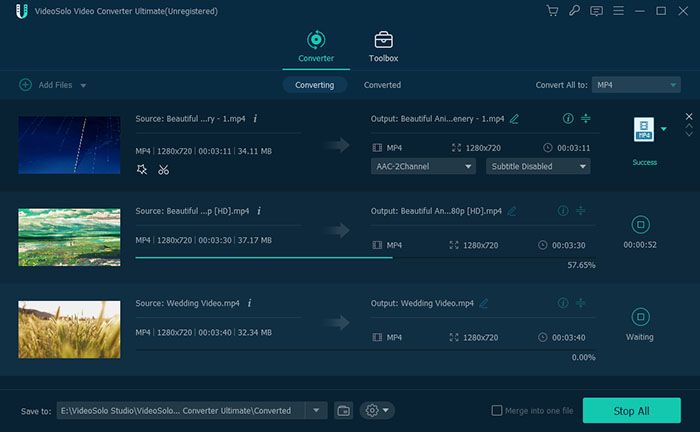Rename output Beautiful An...80p [HD].mp4 with pencil
The height and width of the screenshot is (432, 700).
(x=512, y=211)
